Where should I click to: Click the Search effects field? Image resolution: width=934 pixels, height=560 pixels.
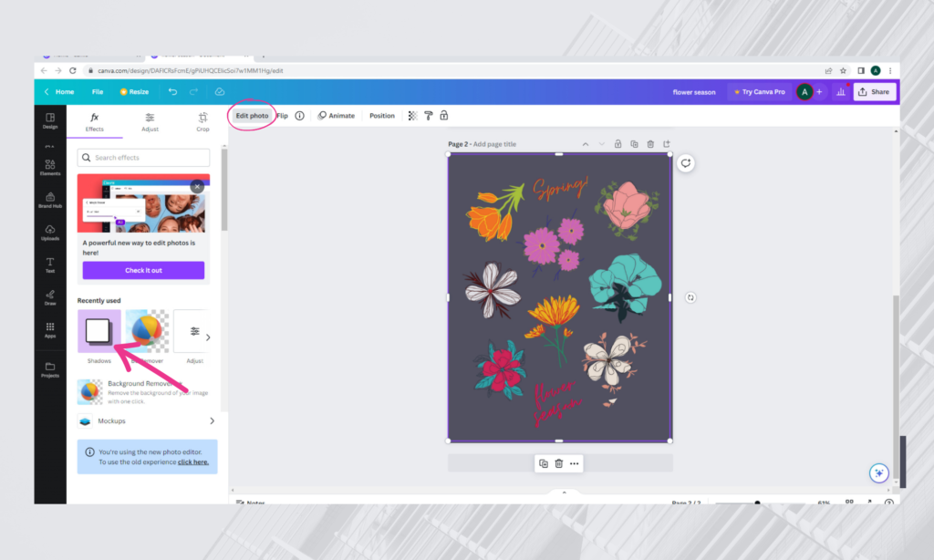(x=143, y=157)
